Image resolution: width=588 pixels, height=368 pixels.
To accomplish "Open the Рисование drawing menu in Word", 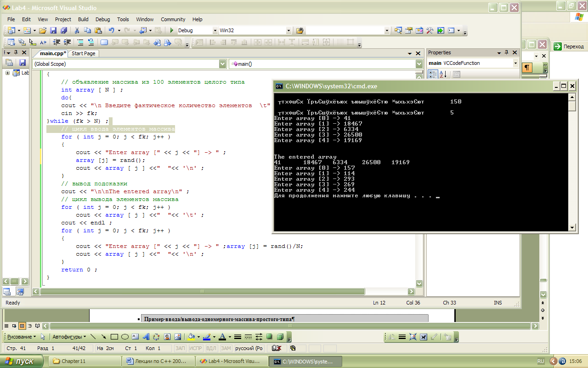I will tap(21, 337).
